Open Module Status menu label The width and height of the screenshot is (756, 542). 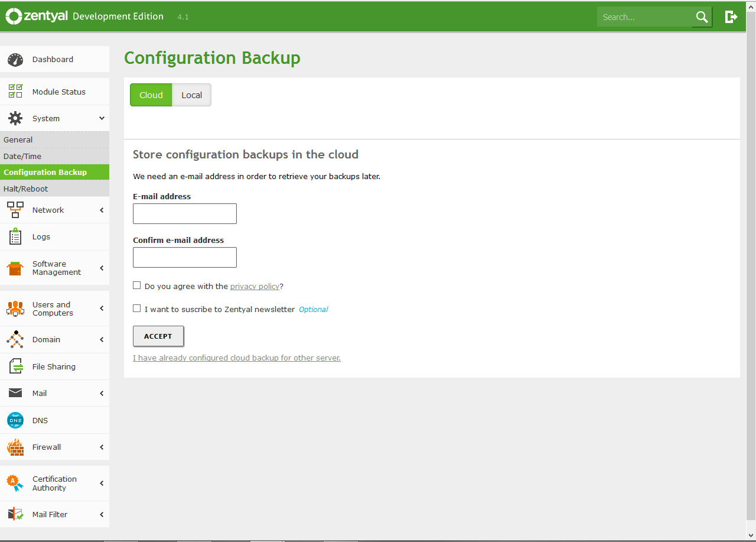[x=59, y=92]
